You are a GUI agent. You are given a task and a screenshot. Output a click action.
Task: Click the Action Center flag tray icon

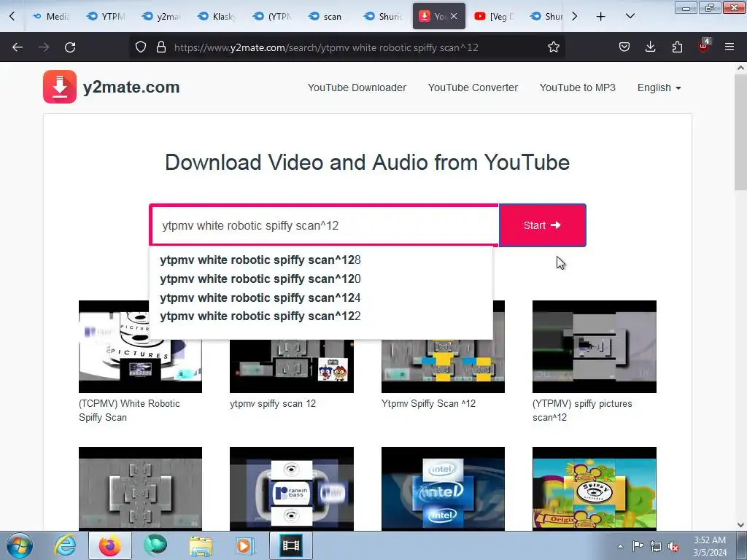pyautogui.click(x=638, y=546)
